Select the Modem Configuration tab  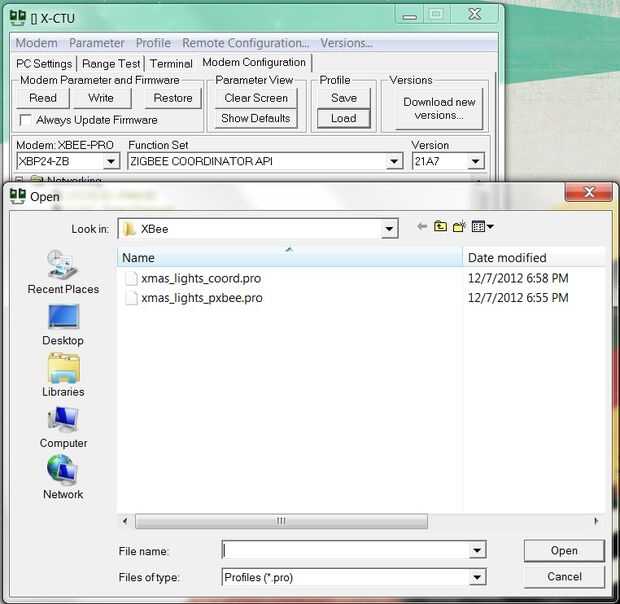point(254,62)
